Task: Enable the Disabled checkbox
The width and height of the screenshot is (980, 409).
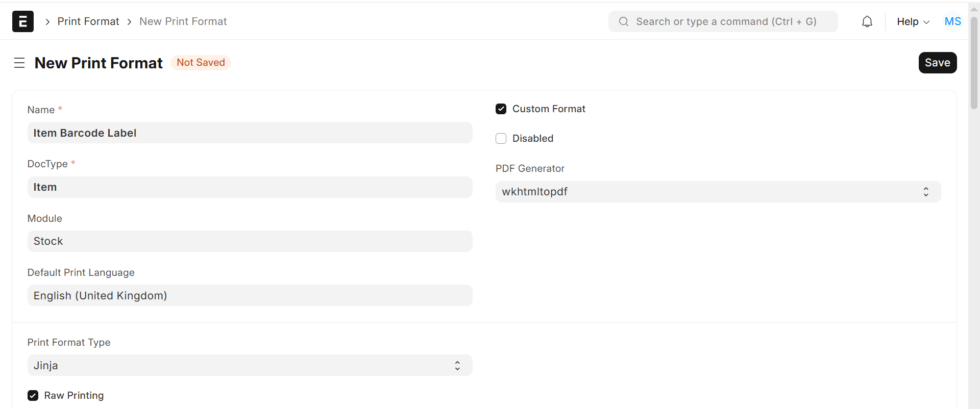Action: (x=501, y=138)
